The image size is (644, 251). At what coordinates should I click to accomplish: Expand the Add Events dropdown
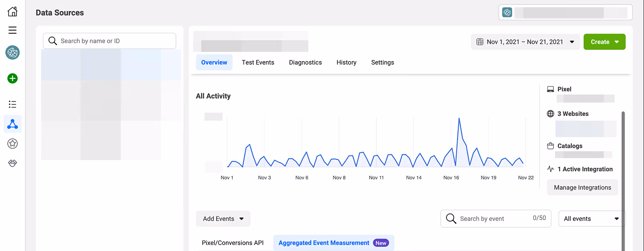click(x=223, y=219)
